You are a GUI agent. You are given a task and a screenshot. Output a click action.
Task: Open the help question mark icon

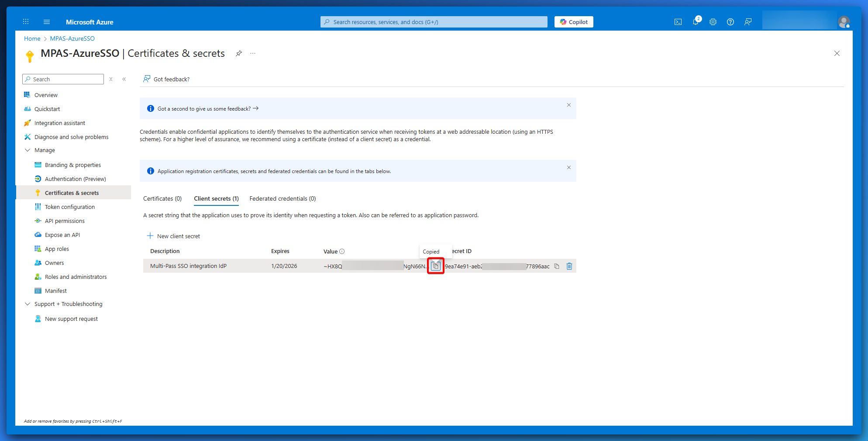pyautogui.click(x=730, y=22)
